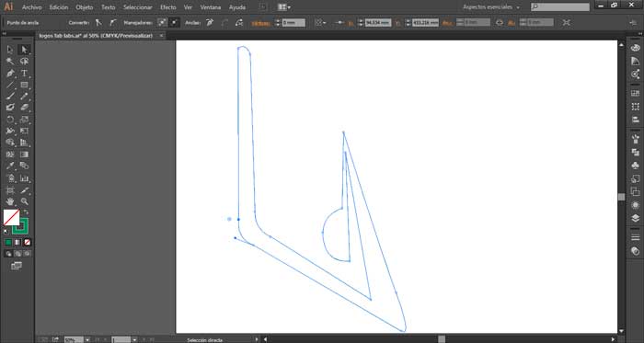The width and height of the screenshot is (644, 343).
Task: Select the Selection tool (black arrow)
Action: (x=10, y=50)
